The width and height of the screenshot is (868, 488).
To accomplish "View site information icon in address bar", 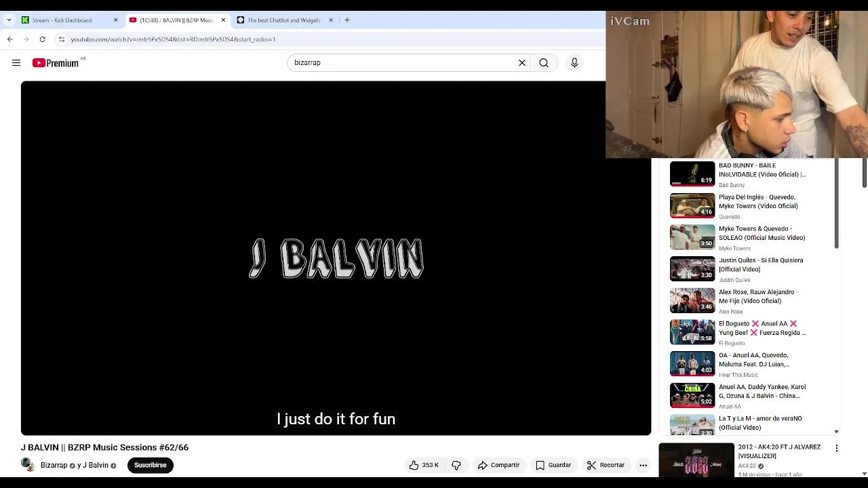I will tap(62, 39).
